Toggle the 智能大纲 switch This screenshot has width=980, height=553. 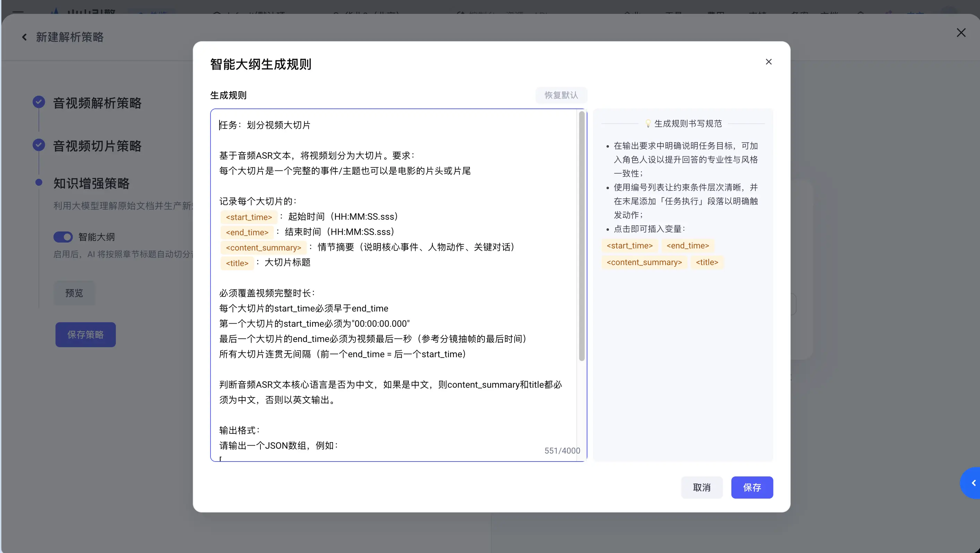point(63,237)
